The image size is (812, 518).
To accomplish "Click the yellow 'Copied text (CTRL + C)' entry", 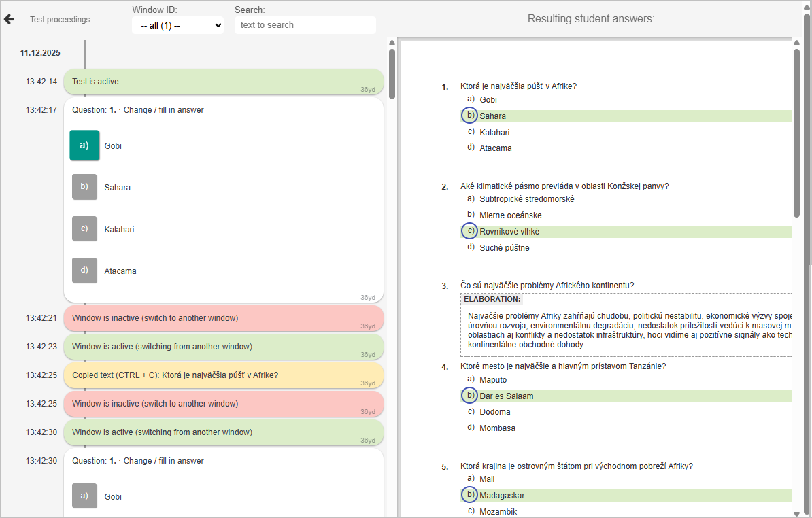I will (223, 375).
